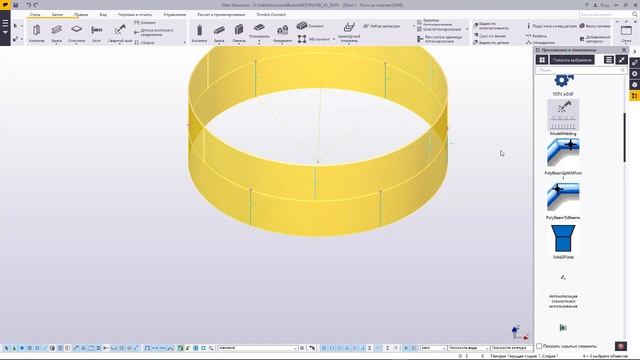This screenshot has height=360, width=640.
Task: Click Разбить split command
Action: pos(536,36)
